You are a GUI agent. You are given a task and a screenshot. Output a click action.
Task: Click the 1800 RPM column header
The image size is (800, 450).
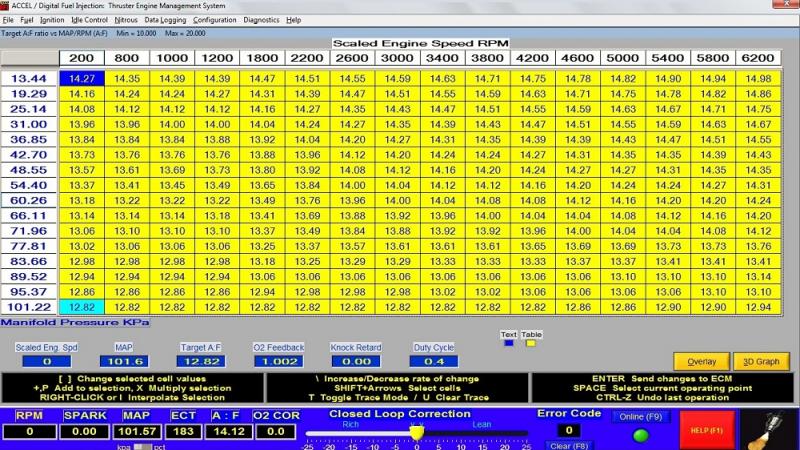[262, 58]
